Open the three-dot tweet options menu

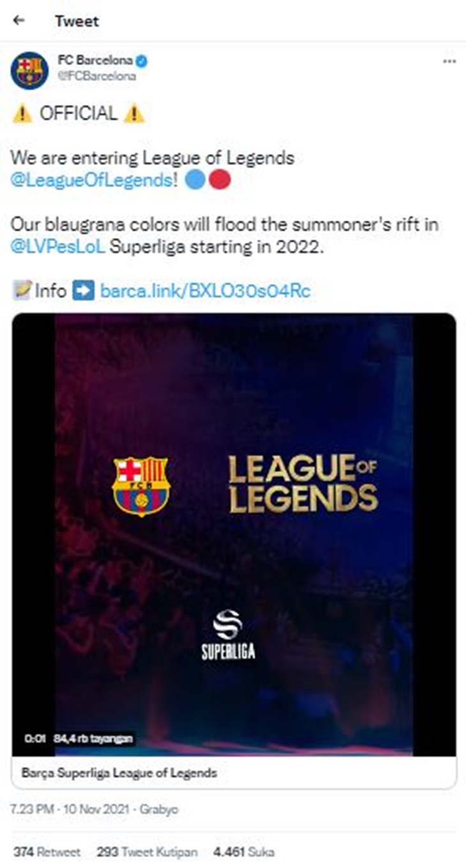click(x=449, y=61)
